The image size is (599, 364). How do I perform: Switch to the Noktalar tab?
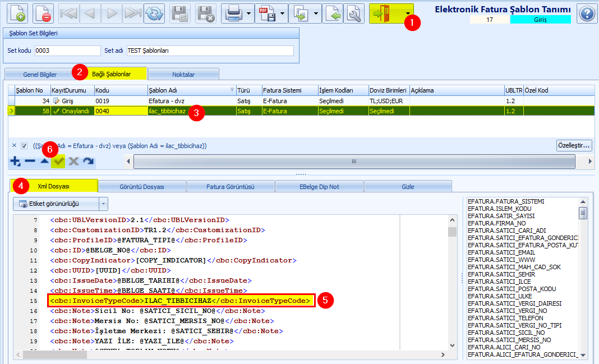(183, 75)
